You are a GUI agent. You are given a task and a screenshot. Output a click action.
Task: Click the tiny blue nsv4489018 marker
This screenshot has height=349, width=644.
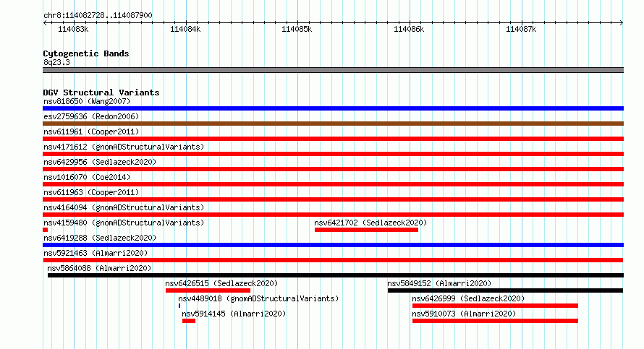[179, 306]
